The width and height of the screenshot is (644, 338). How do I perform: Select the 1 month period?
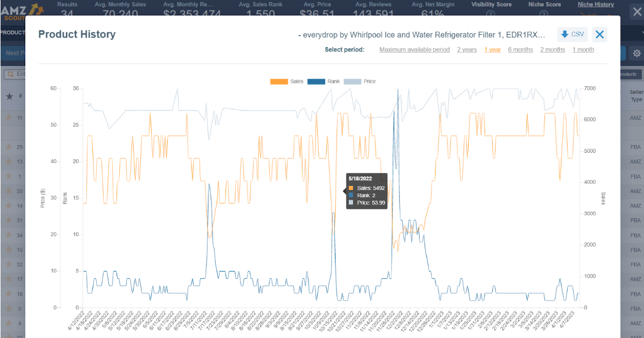(x=583, y=49)
